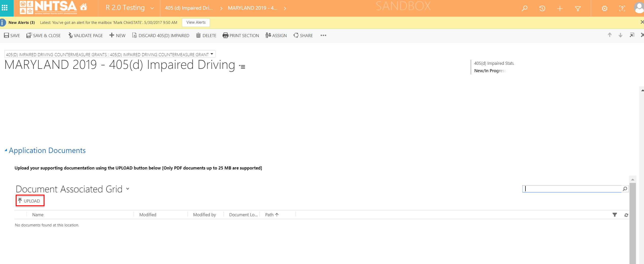The image size is (644, 264).
Task: Click Validate Page in command bar
Action: pyautogui.click(x=86, y=36)
